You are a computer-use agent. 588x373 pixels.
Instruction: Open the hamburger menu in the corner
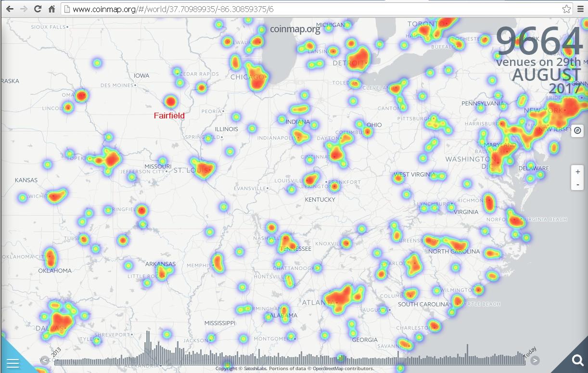13,362
